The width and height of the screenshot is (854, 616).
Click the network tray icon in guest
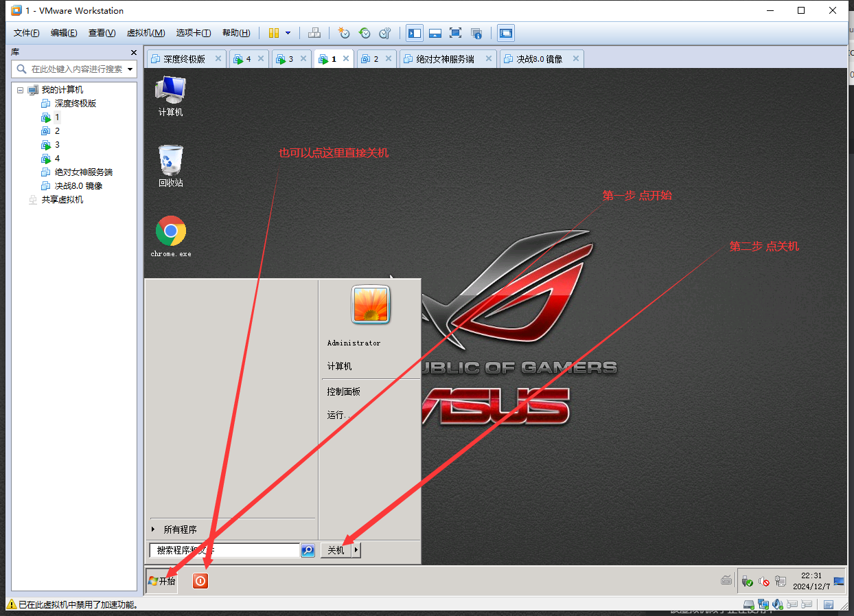pyautogui.click(x=780, y=581)
